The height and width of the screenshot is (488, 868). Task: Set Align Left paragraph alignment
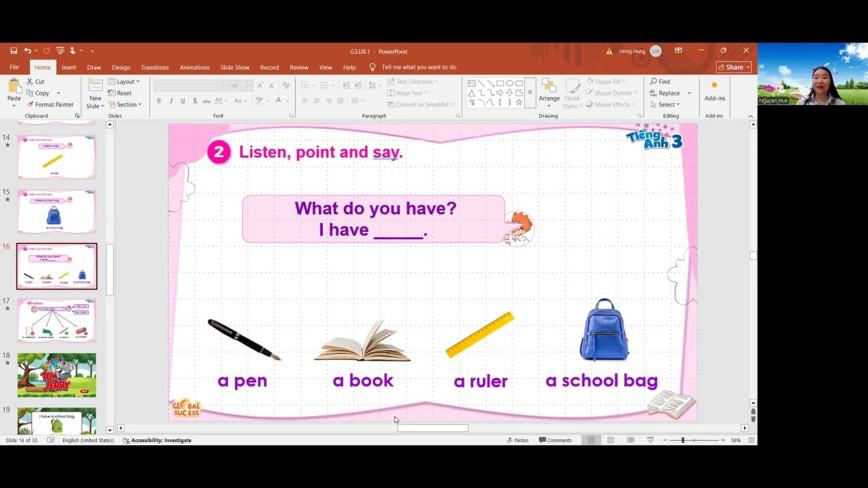(304, 101)
